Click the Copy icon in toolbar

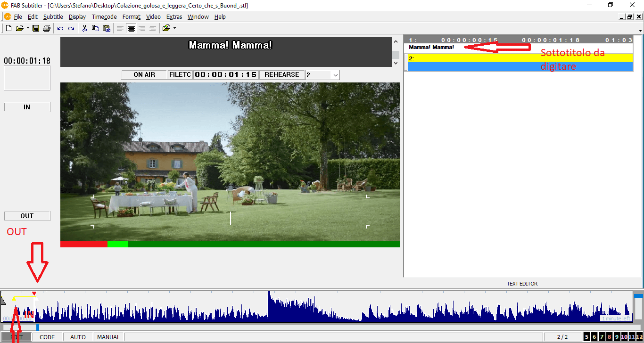(x=95, y=28)
